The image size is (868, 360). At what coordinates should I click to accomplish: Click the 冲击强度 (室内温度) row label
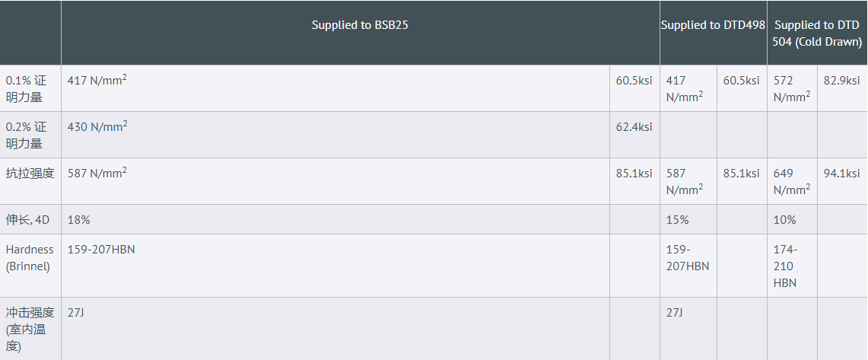tap(30, 329)
